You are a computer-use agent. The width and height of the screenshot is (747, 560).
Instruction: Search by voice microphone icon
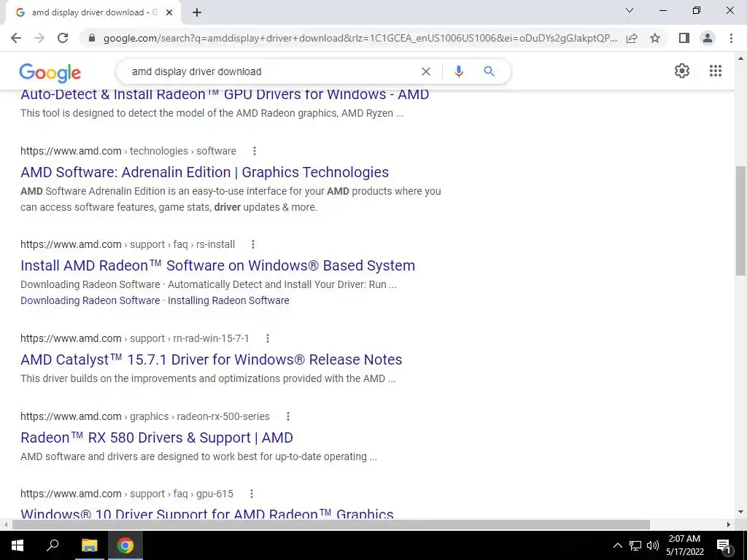(458, 71)
